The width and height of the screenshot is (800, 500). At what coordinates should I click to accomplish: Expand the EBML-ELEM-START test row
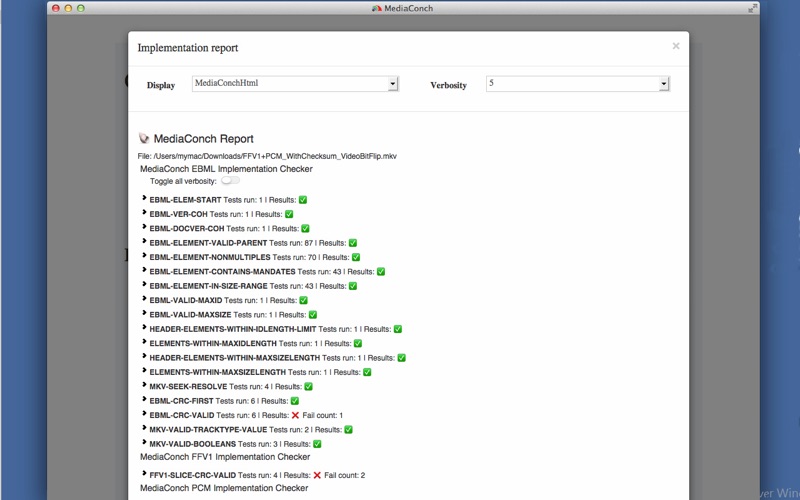pos(144,198)
